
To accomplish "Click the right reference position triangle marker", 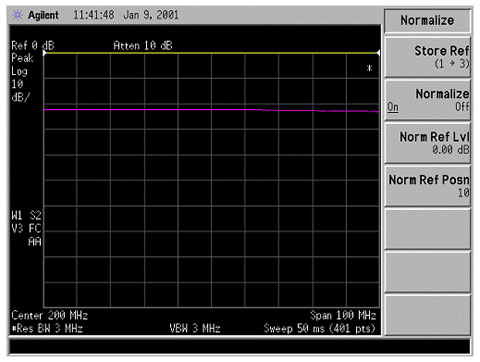I will coord(378,53).
